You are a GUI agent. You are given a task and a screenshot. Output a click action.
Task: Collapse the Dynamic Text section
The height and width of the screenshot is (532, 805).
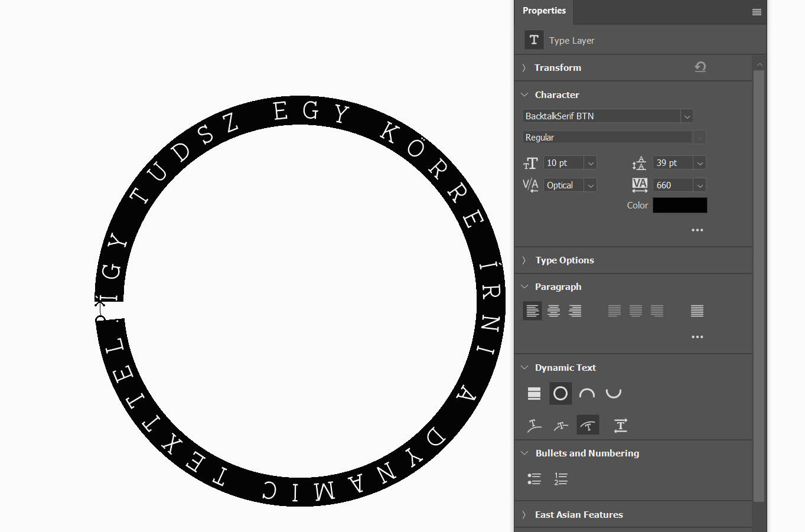point(524,367)
